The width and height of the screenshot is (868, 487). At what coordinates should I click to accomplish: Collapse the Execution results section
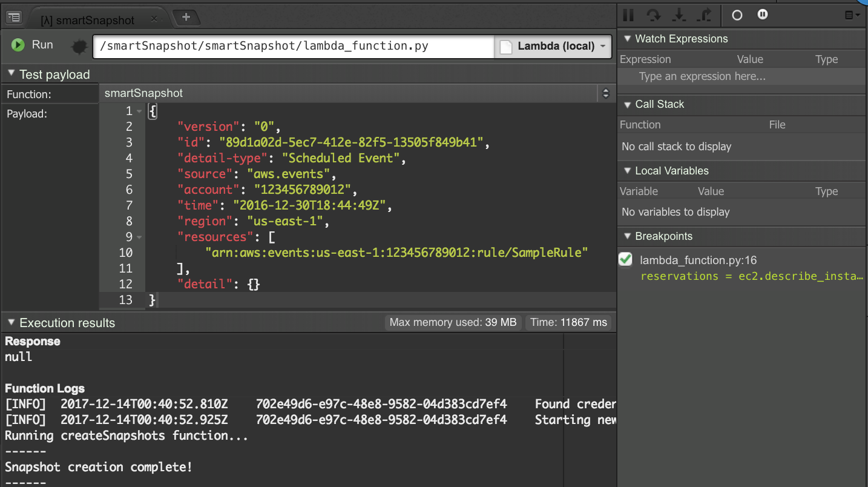12,322
